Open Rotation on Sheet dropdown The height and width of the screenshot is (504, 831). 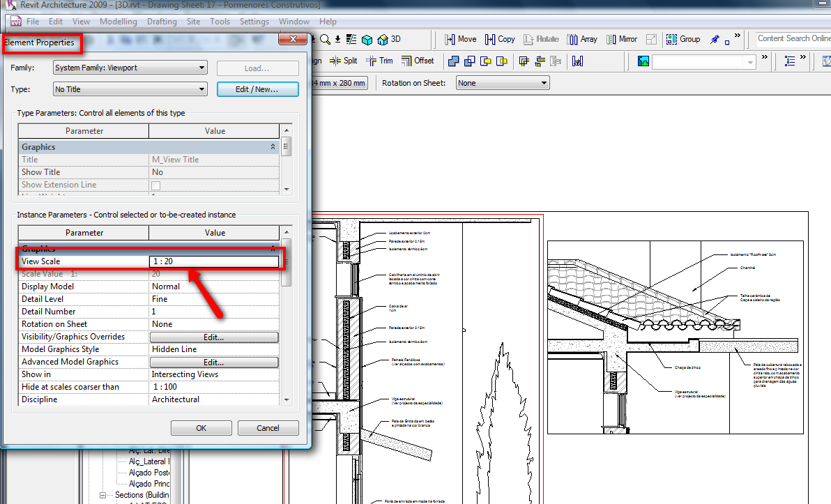502,83
